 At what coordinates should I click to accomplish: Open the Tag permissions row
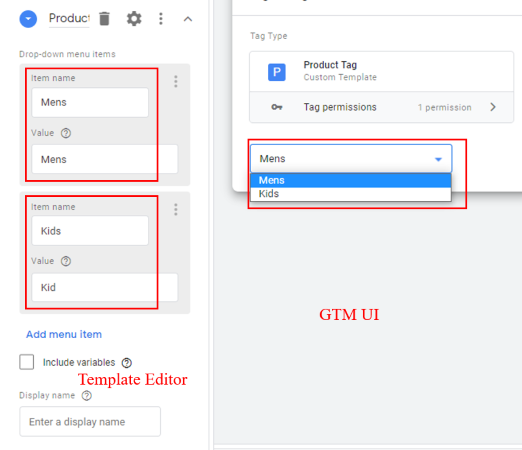click(x=381, y=107)
